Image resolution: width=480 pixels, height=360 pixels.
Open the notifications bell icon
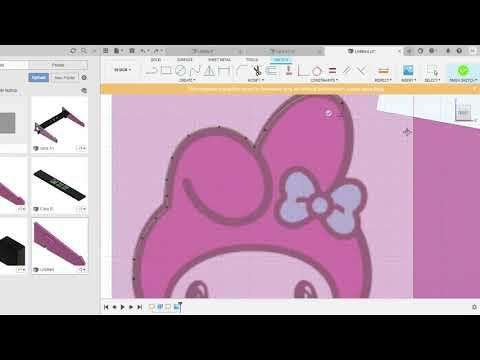(x=448, y=51)
